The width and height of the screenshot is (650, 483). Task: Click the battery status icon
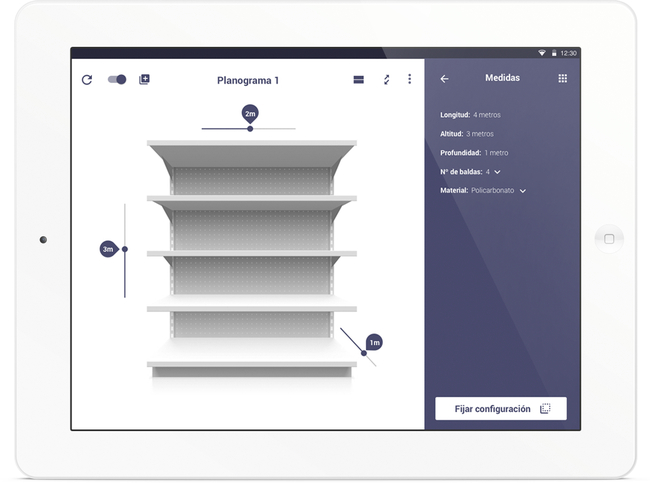tap(554, 53)
